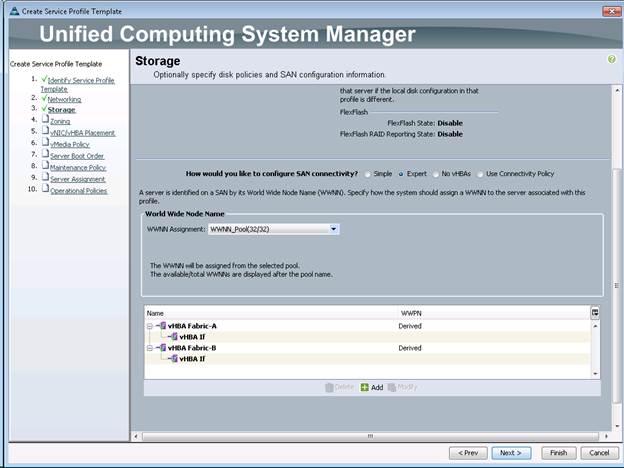Click Derived WWPN value for Fabric-B
The width and height of the screenshot is (624, 468).
pyautogui.click(x=410, y=348)
